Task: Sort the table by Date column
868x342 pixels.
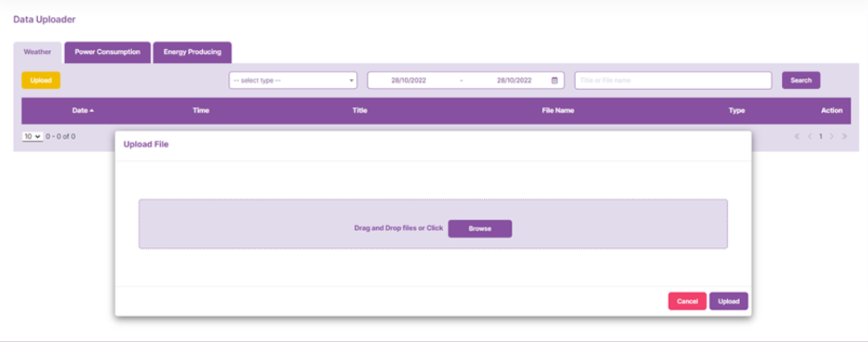Action: click(x=82, y=110)
